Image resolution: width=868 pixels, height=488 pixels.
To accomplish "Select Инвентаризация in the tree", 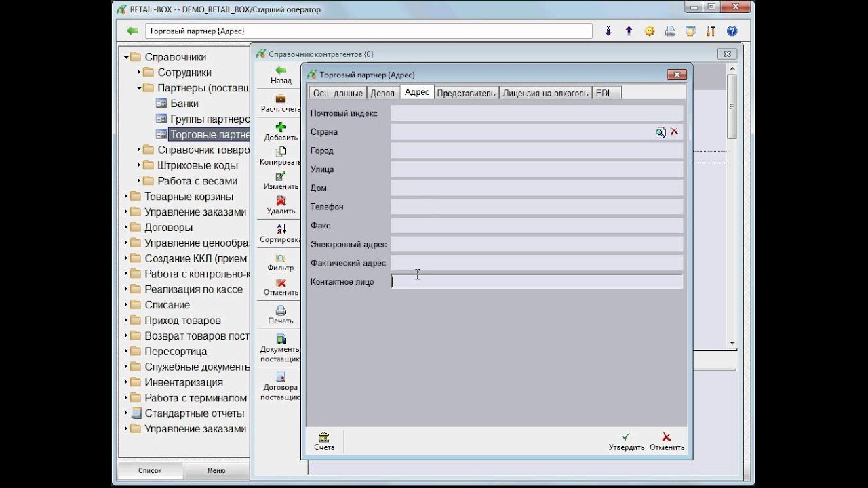I will (183, 382).
